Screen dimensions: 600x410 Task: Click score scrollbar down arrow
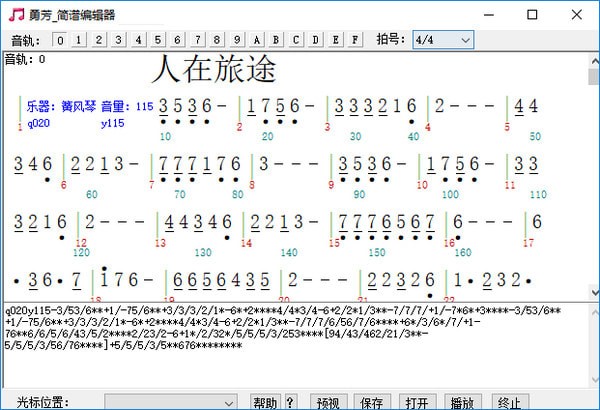pos(594,292)
